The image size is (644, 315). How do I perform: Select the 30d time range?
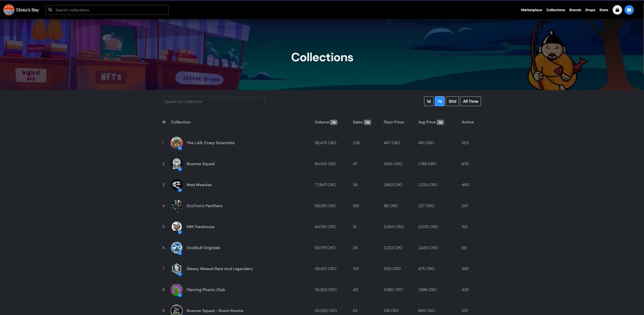point(452,101)
